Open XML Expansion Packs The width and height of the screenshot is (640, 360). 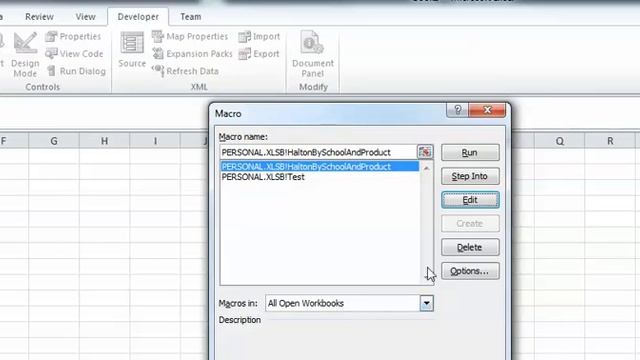(x=192, y=53)
